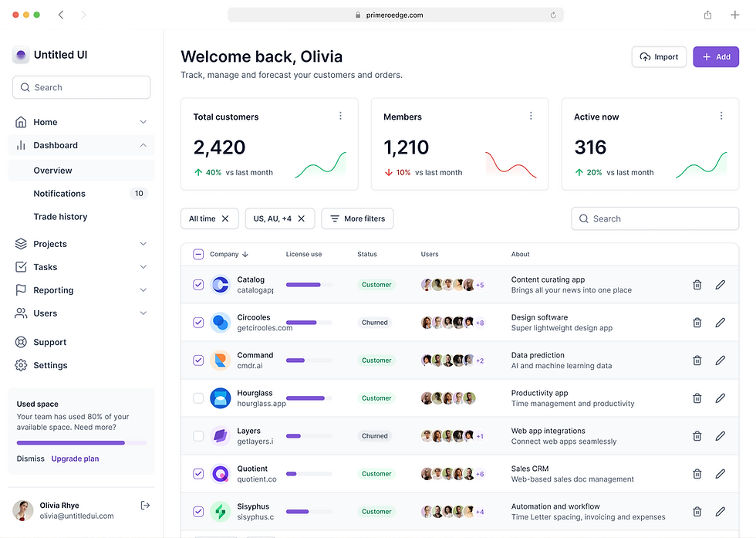Focus the sidebar Search field
This screenshot has height=538, width=756.
82,87
